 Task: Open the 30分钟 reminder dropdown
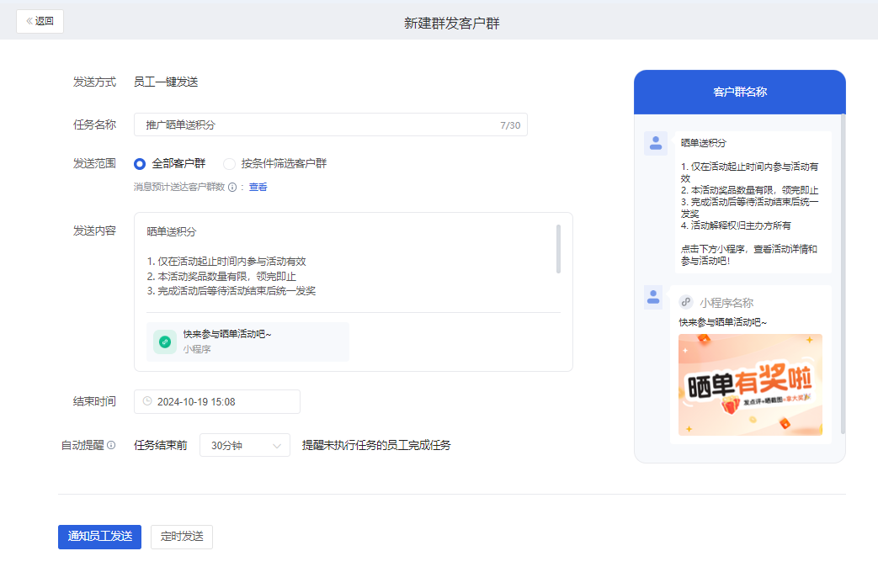pos(245,445)
